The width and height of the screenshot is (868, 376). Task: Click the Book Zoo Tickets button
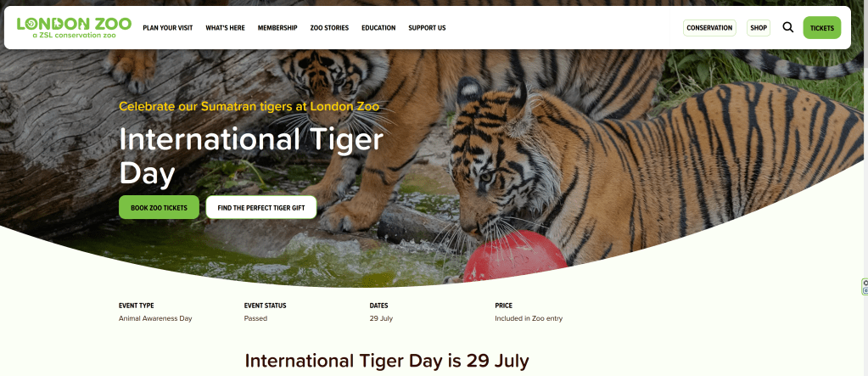tap(159, 207)
